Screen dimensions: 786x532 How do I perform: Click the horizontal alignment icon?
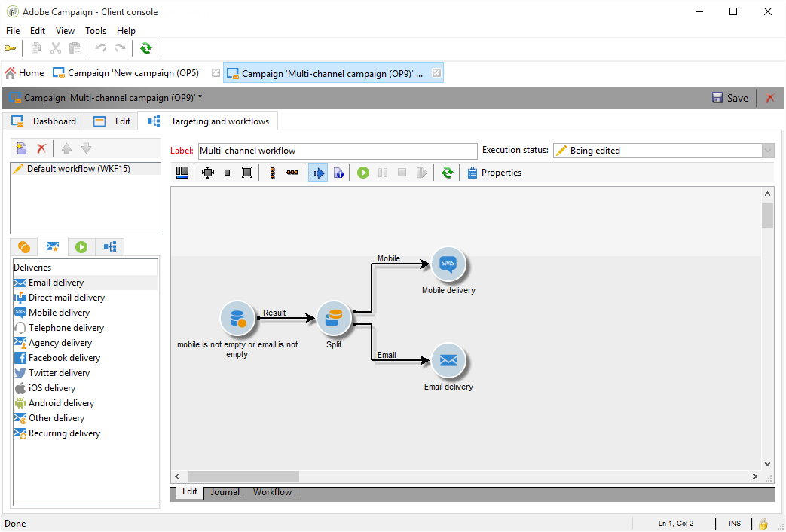[292, 173]
